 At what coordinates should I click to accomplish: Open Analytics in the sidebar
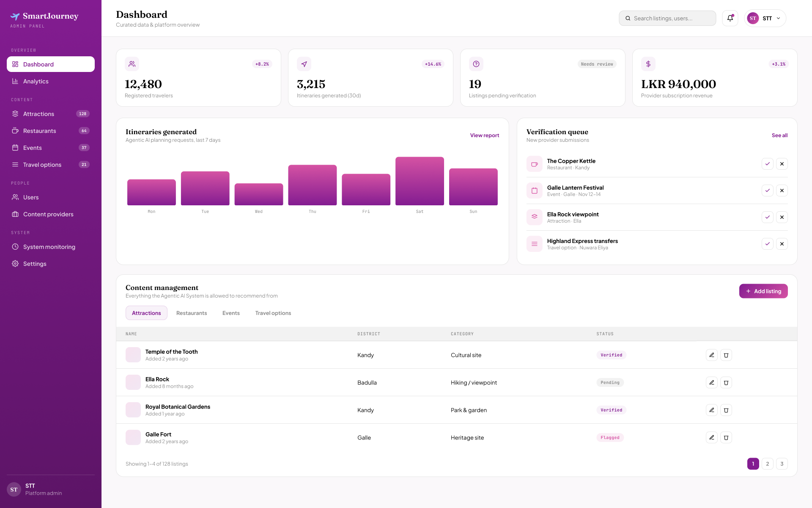(x=51, y=81)
